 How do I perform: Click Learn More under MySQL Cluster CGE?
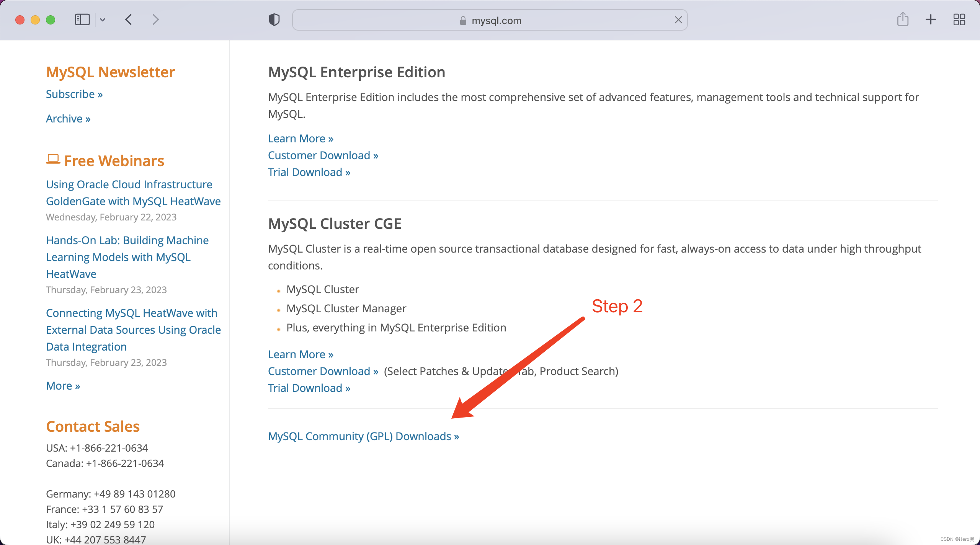click(x=300, y=354)
